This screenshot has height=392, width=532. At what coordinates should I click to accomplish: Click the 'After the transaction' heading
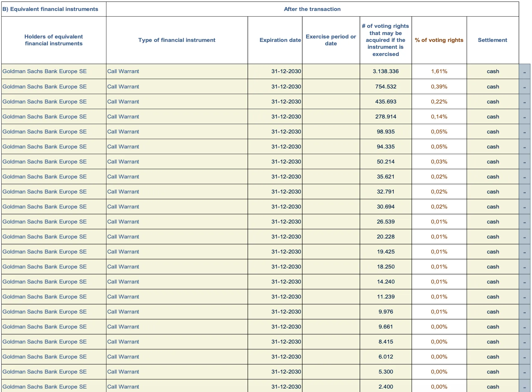click(x=312, y=9)
